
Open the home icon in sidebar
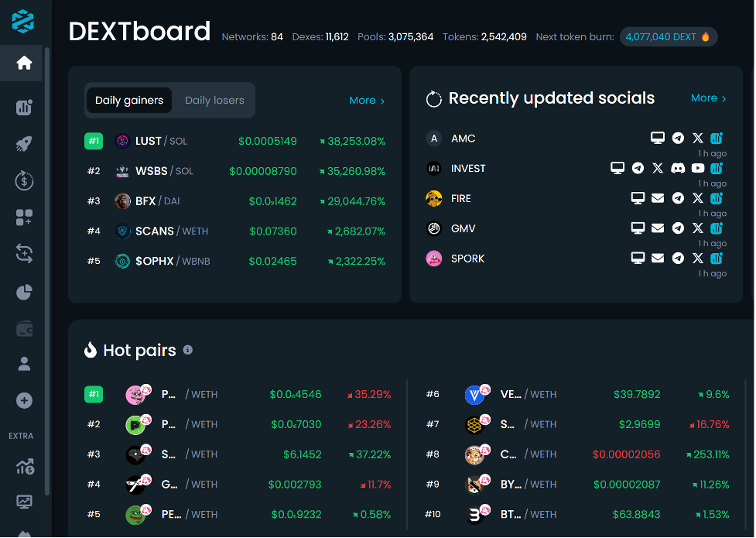click(24, 63)
